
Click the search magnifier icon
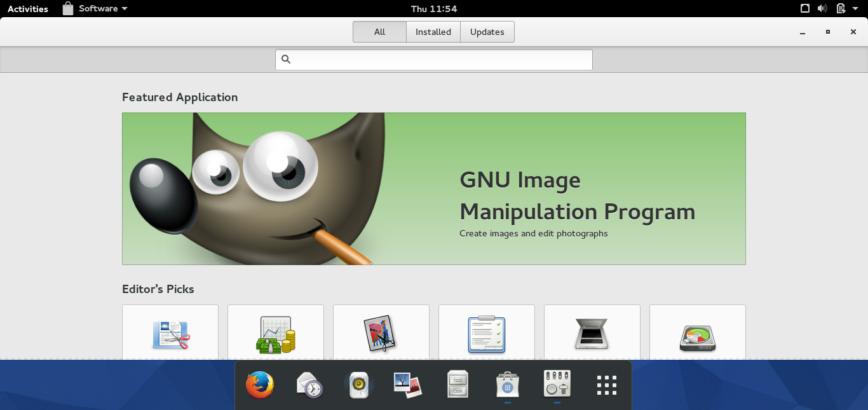tap(286, 59)
